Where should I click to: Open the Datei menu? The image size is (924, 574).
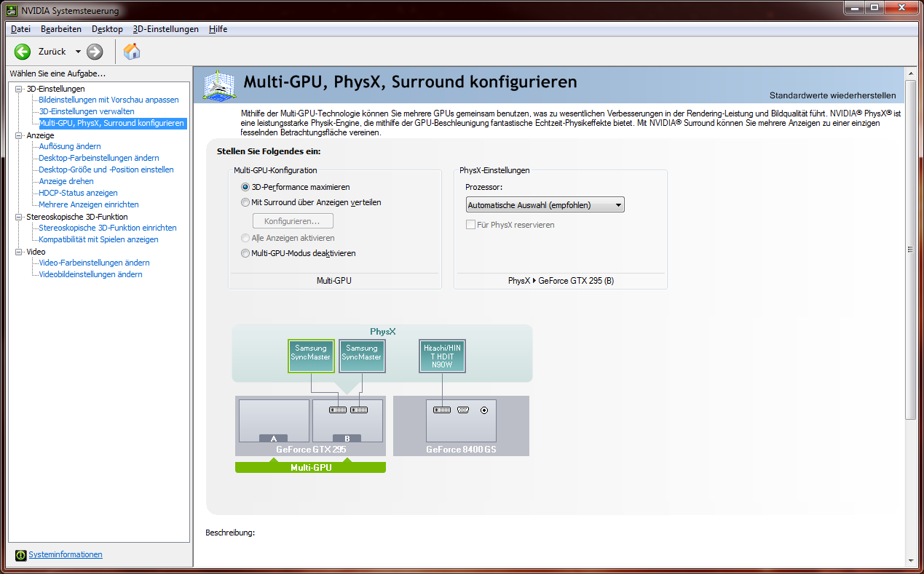(x=20, y=29)
